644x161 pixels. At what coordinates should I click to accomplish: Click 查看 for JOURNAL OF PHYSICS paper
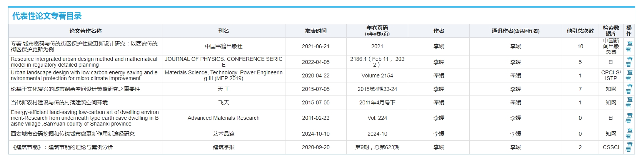click(x=629, y=62)
